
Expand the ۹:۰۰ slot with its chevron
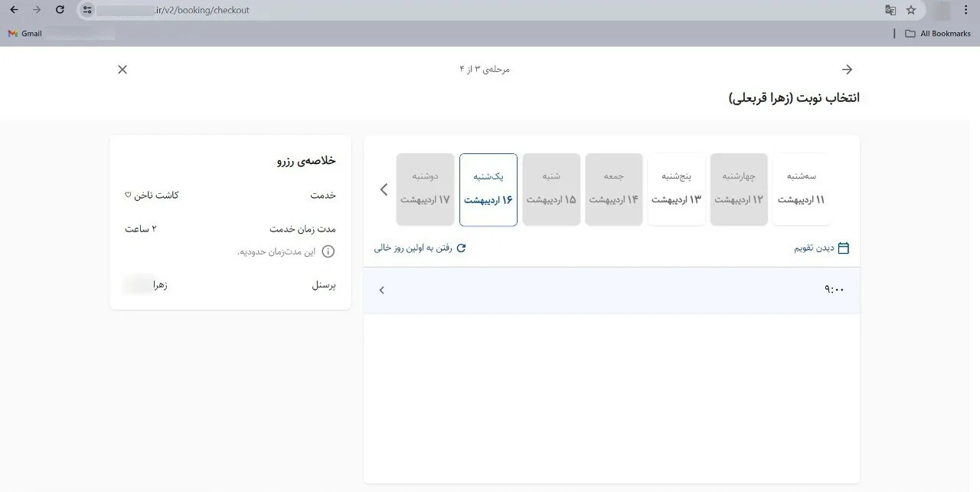tap(382, 290)
